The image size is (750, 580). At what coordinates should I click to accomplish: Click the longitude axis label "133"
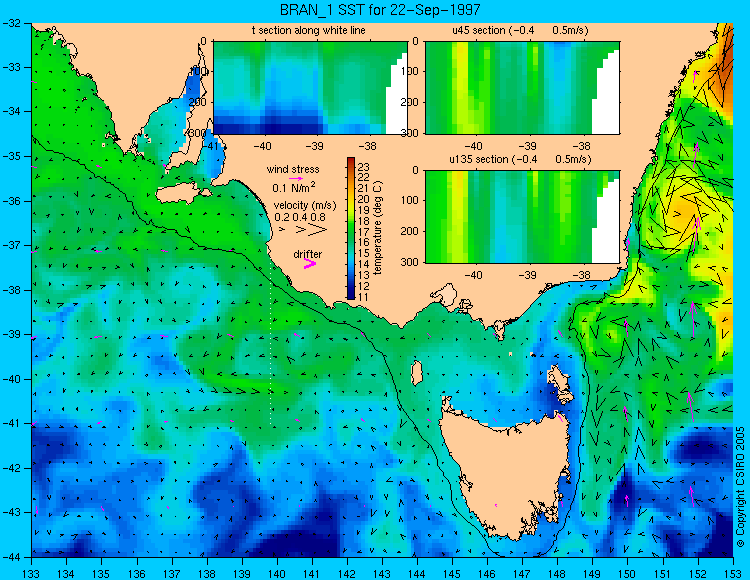pyautogui.click(x=31, y=574)
